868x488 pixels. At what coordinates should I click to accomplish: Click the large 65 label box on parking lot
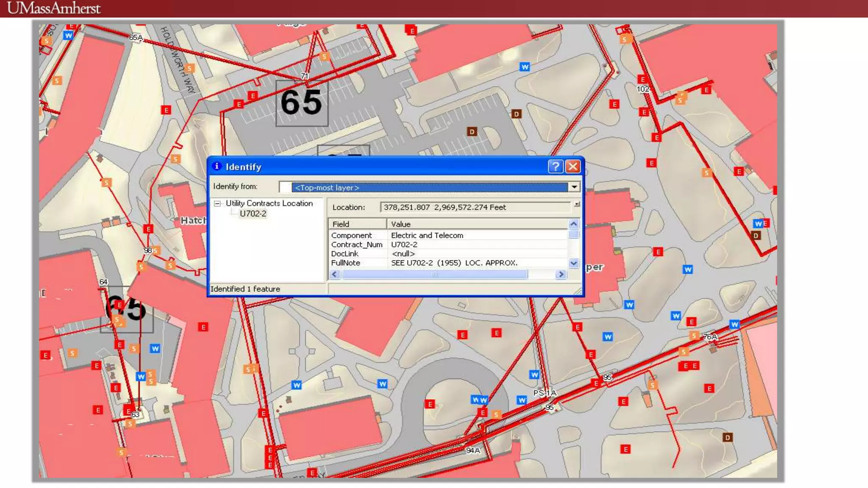tap(301, 103)
